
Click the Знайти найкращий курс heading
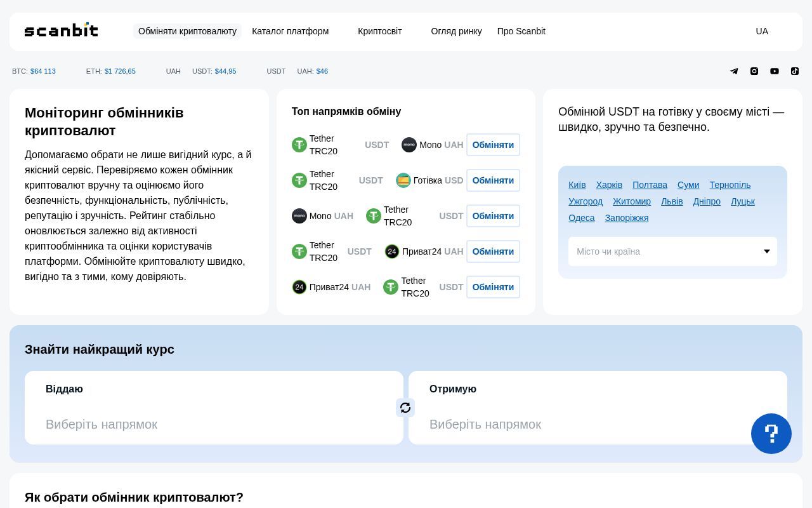tap(100, 349)
